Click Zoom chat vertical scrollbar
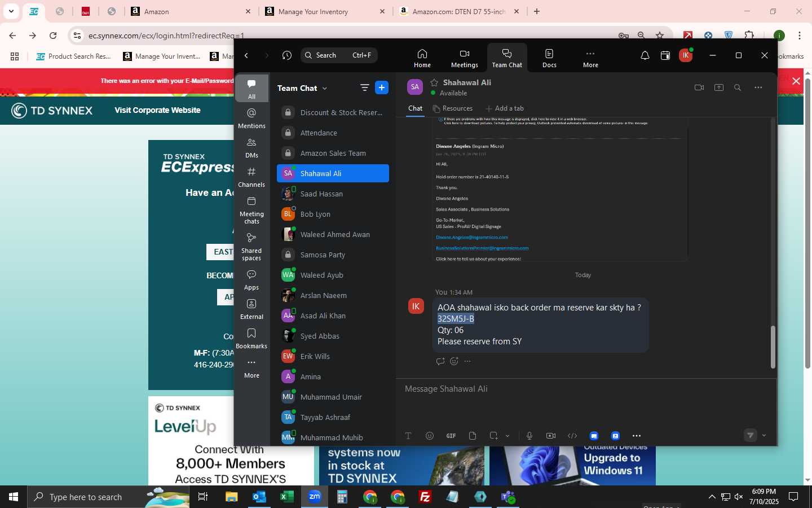Image resolution: width=812 pixels, height=508 pixels. click(x=773, y=347)
